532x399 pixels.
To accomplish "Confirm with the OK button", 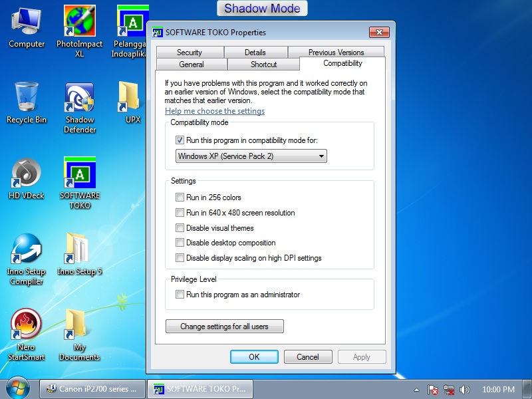I will pos(254,357).
